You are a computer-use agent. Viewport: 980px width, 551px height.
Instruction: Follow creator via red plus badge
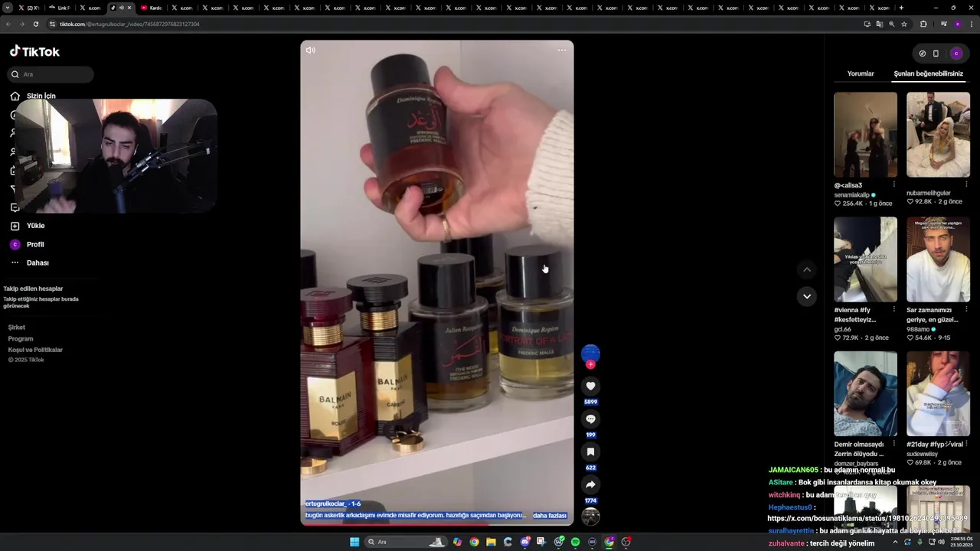pyautogui.click(x=590, y=364)
